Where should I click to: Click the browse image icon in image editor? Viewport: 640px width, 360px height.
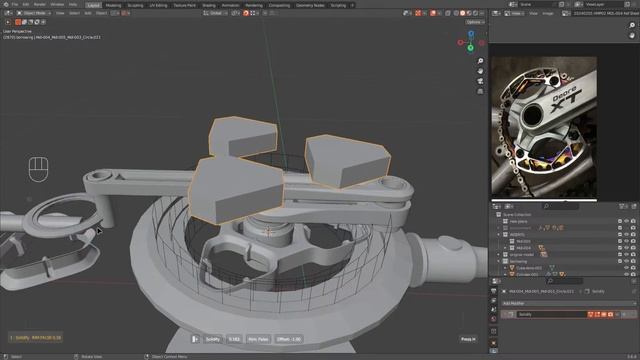(566, 13)
